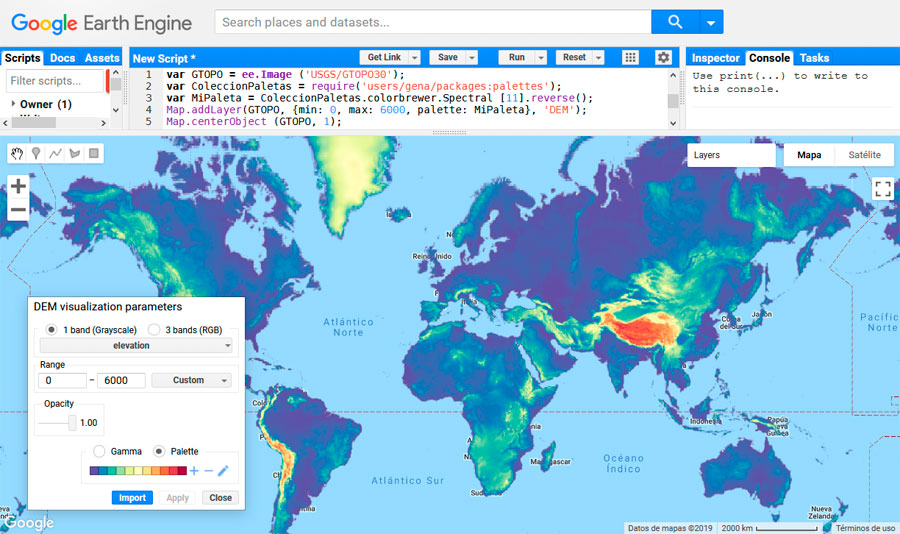The height and width of the screenshot is (534, 900).
Task: Click the opacity value 1.00
Action: pos(88,423)
